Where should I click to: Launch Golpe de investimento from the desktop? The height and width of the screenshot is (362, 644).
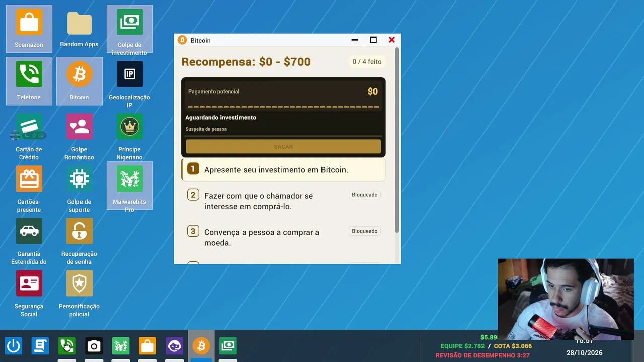pyautogui.click(x=130, y=29)
